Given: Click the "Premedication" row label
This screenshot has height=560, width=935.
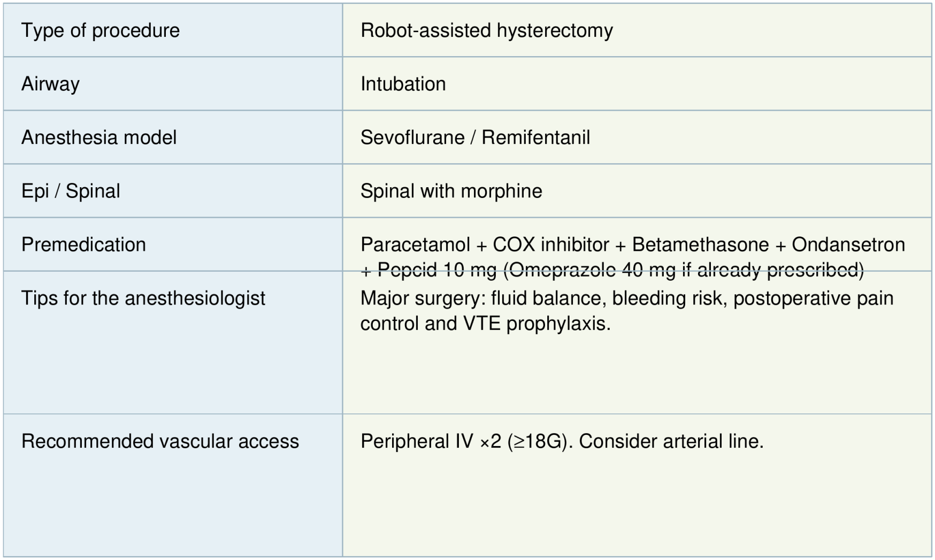Looking at the screenshot, I should pyautogui.click(x=83, y=244).
